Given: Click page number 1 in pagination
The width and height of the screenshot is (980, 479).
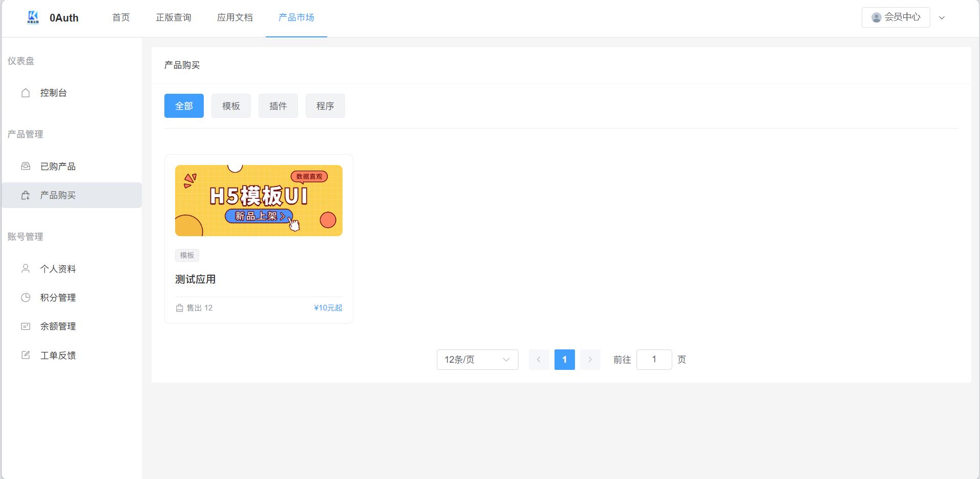Looking at the screenshot, I should click(x=564, y=360).
